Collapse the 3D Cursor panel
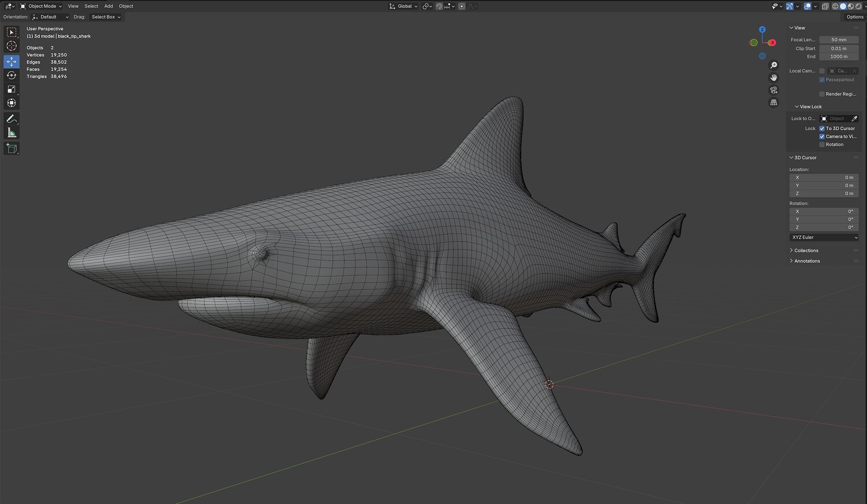The width and height of the screenshot is (867, 504). [803, 158]
